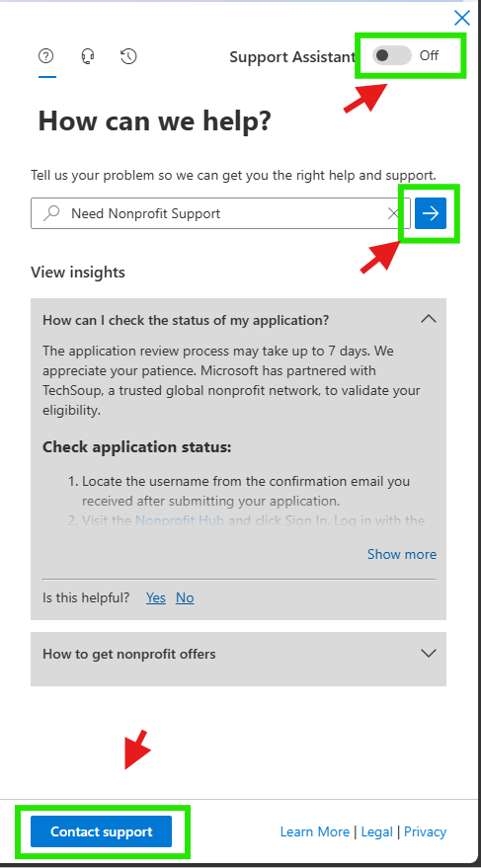Image resolution: width=481 pixels, height=868 pixels.
Task: Mark insight not helpful with No
Action: [185, 597]
